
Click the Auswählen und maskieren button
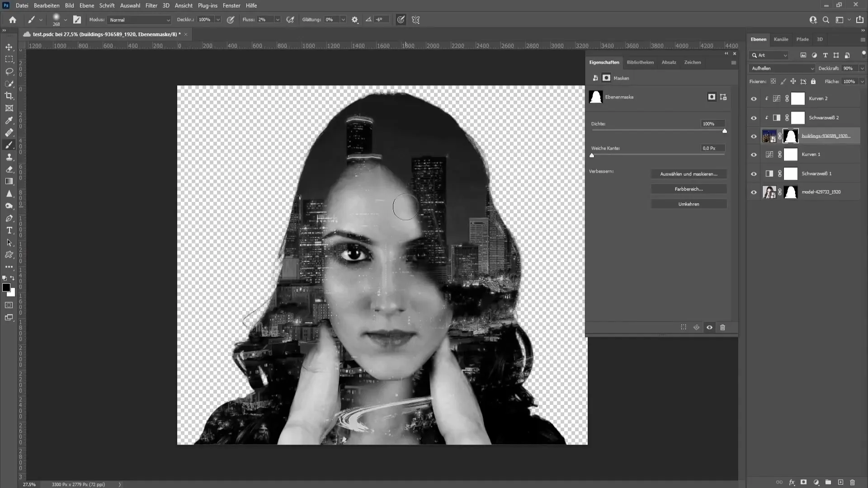click(689, 174)
